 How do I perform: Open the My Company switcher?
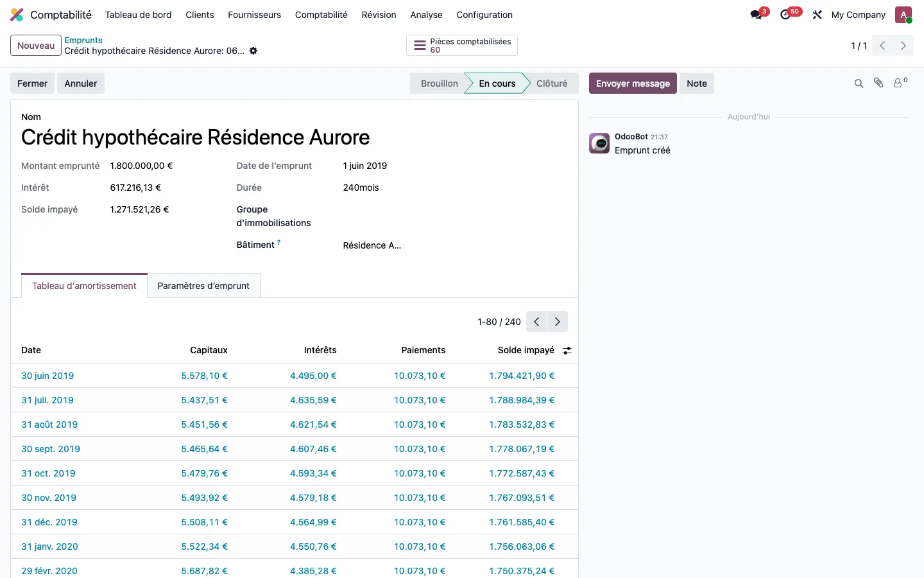pyautogui.click(x=858, y=15)
